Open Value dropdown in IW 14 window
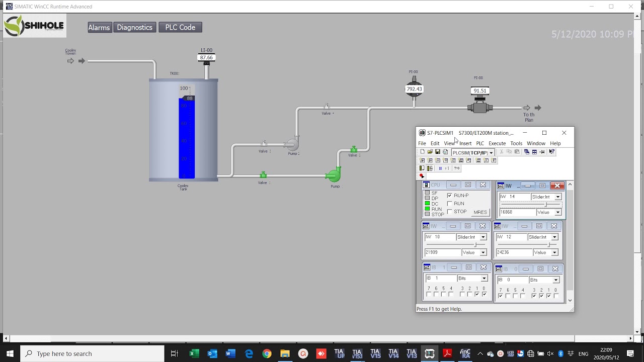The image size is (644, 362). click(558, 212)
